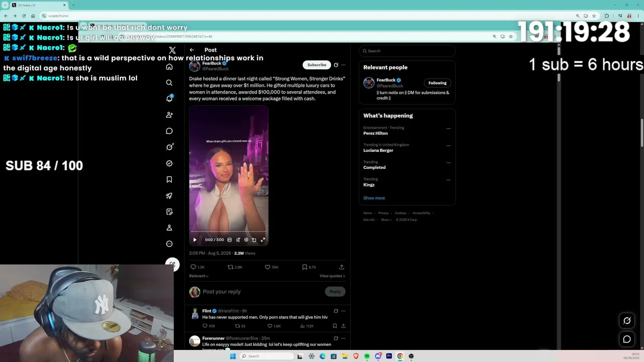The width and height of the screenshot is (644, 362).
Task: Toggle video captions icon
Action: click(229, 240)
